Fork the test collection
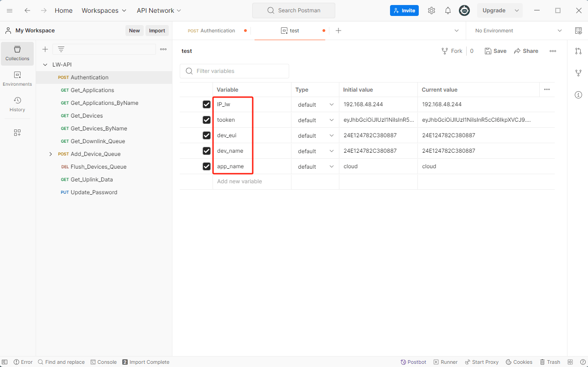Screen dimensions: 588x367 (452, 51)
